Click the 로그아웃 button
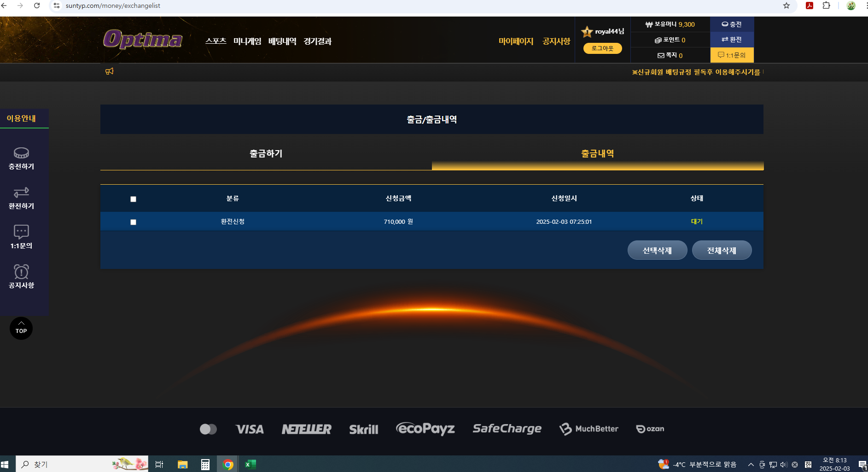 (x=602, y=48)
